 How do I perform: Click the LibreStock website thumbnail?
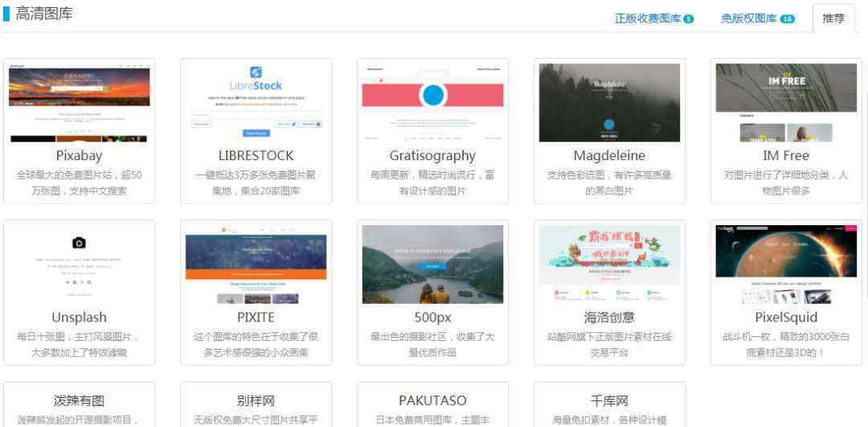coord(256,102)
